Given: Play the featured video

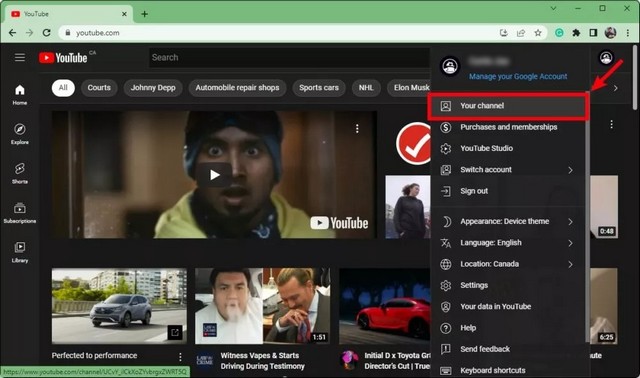Looking at the screenshot, I should [215, 175].
